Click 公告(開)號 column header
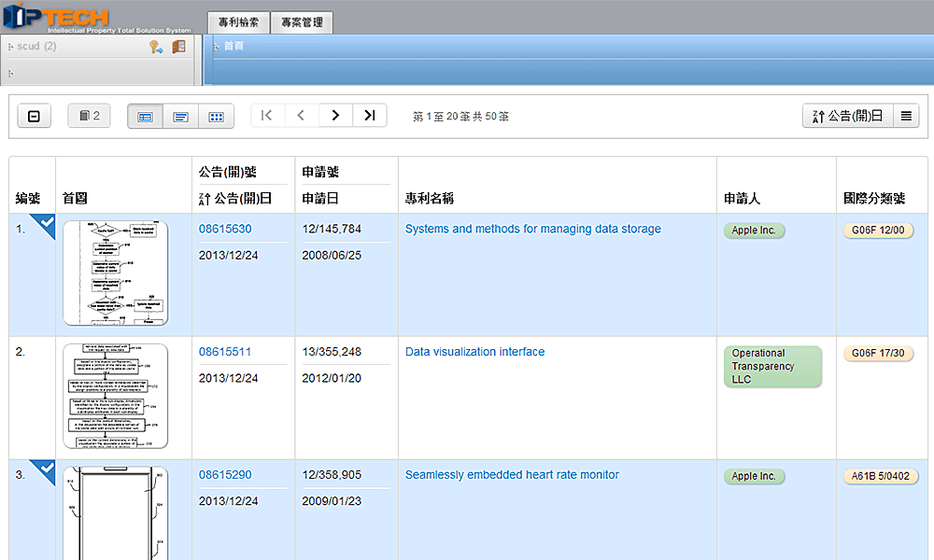The height and width of the screenshot is (560, 934). (x=228, y=173)
